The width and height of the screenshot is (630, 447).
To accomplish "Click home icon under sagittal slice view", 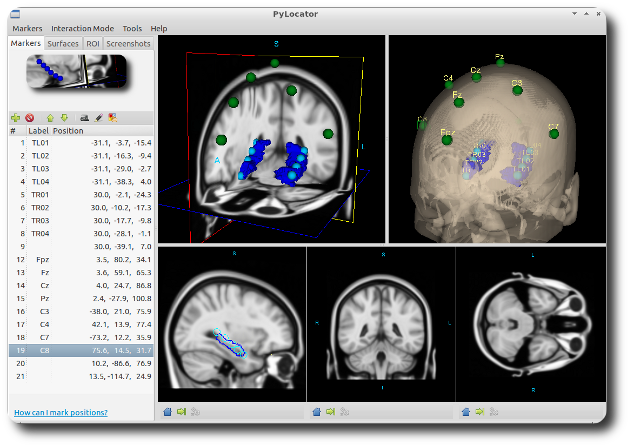I will point(166,410).
